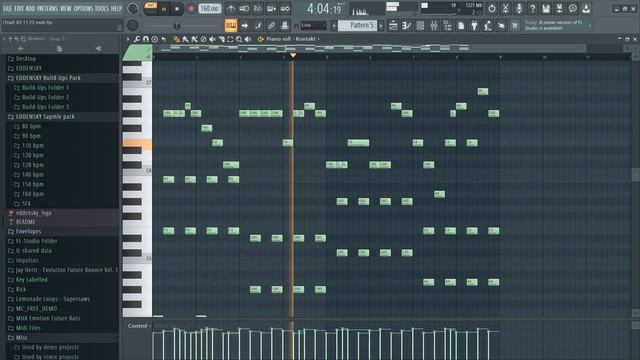This screenshot has width=640, height=360.
Task: Enable the typing keyboard to piano icon
Action: pyautogui.click(x=231, y=25)
